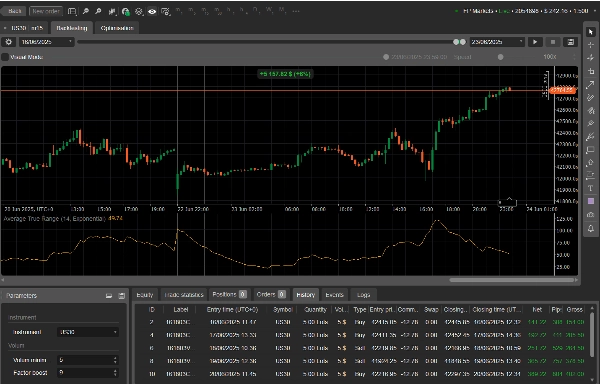Viewport: 600px width, 384px height.
Task: Sort by the ID column header
Action: pos(152,309)
